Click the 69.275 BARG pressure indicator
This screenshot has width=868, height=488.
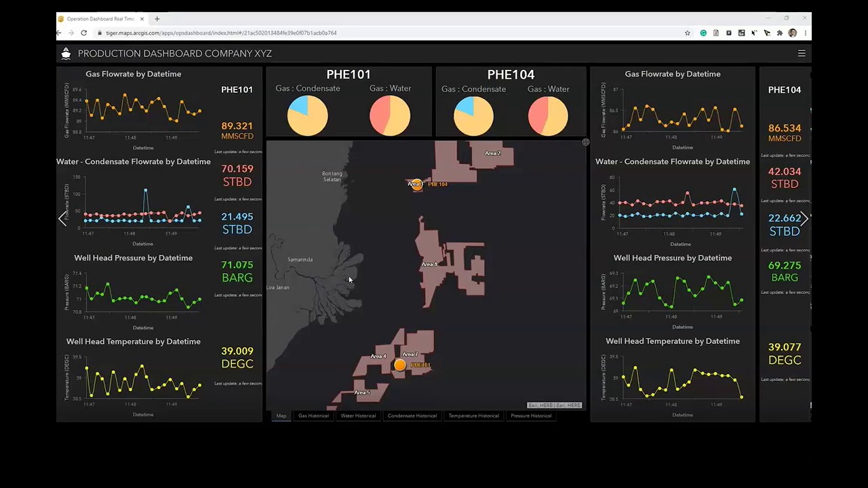(785, 271)
